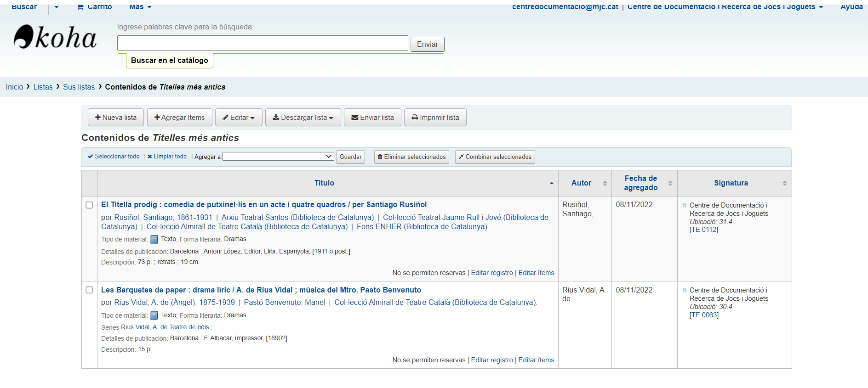Click Col·lecció Almirall link in Les Barquetes row
The width and height of the screenshot is (868, 388).
coord(435,302)
